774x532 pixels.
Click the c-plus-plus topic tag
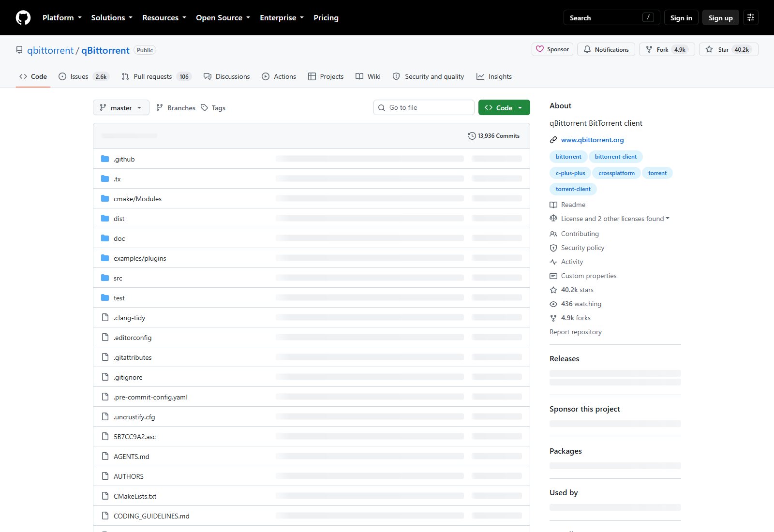570,173
